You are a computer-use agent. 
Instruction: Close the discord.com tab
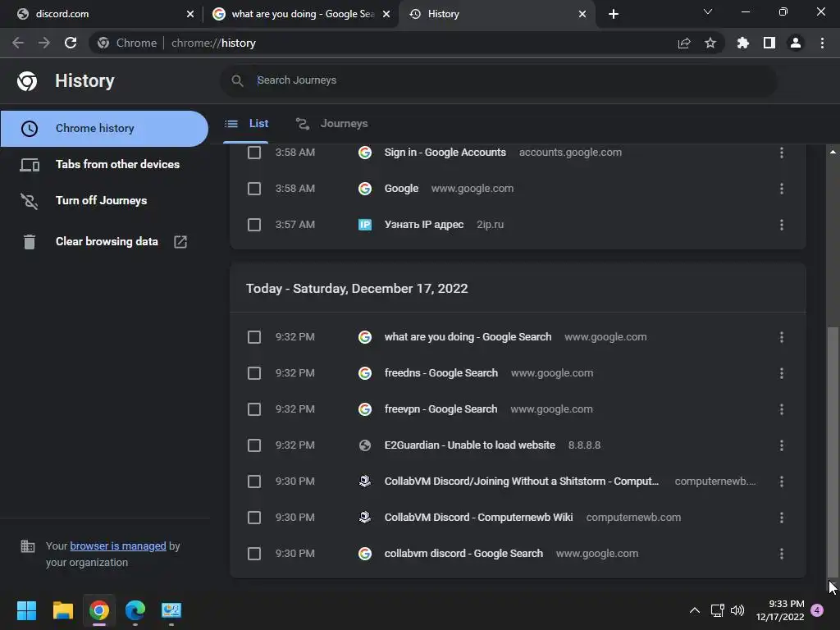tap(190, 14)
